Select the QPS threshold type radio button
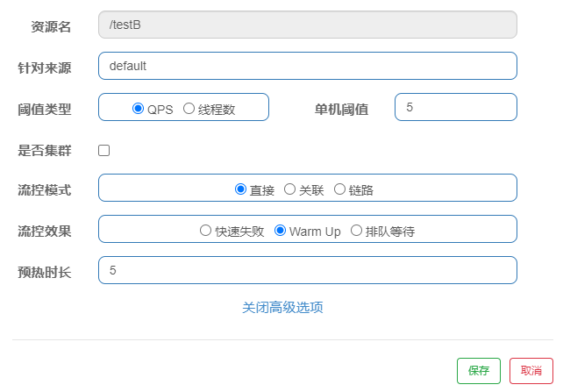563x392 pixels. [x=138, y=109]
